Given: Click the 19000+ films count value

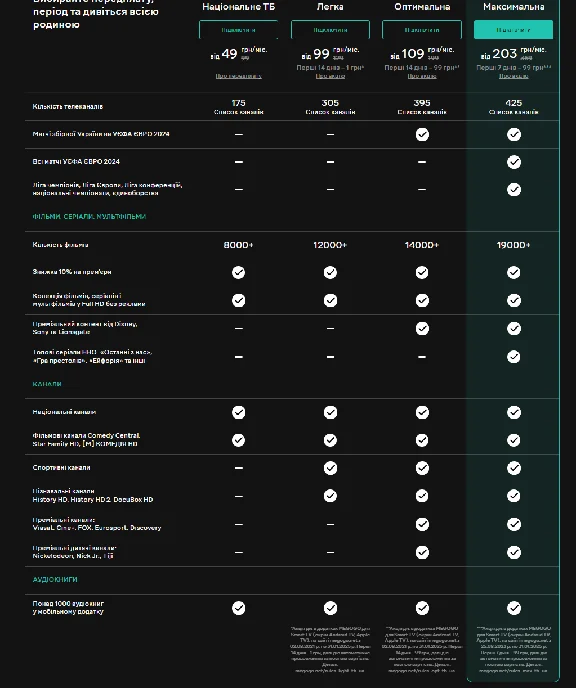Looking at the screenshot, I should pyautogui.click(x=513, y=245).
